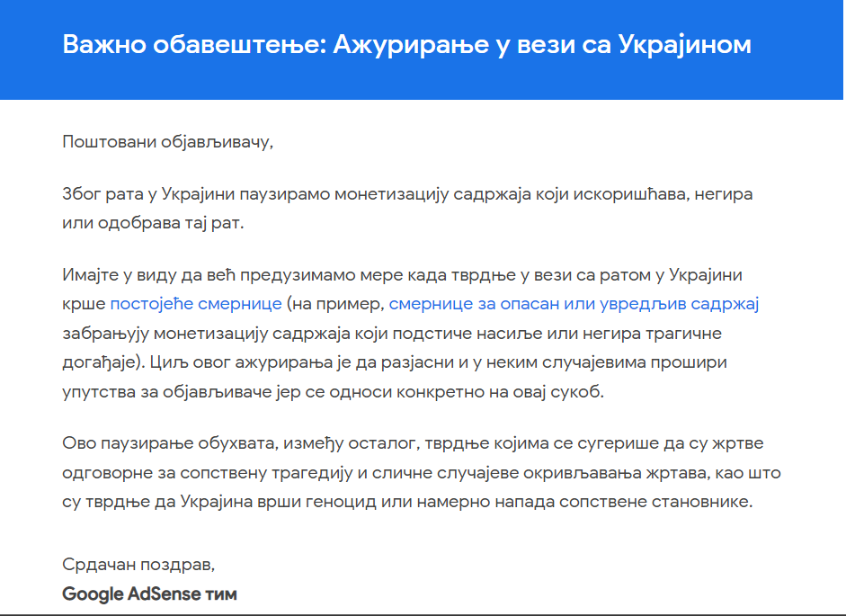Viewport: 846px width, 616px height.
Task: Click the line "упутства за објављиваче јер се односи"
Action: pyautogui.click(x=334, y=391)
